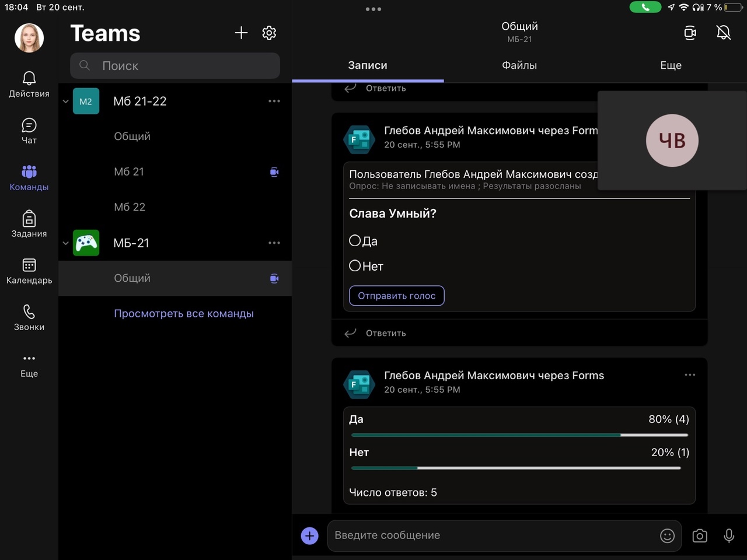
Task: Open the Чат section
Action: click(29, 131)
